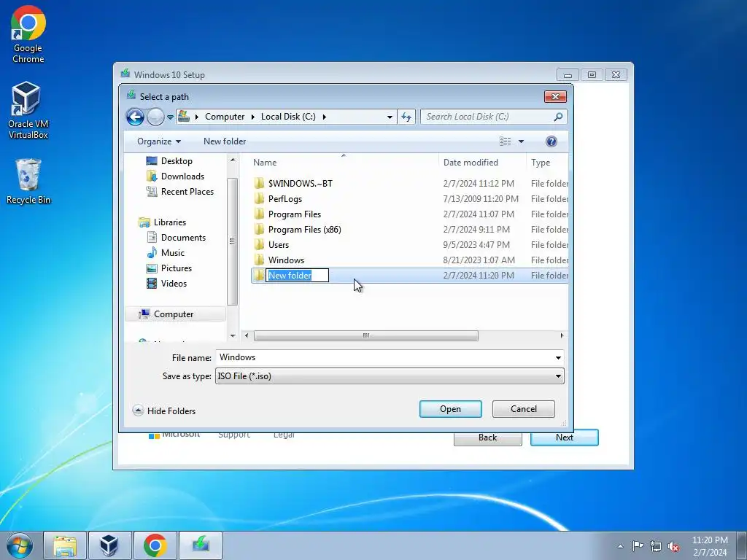Expand arrow after Local Disk (C:) breadcrumb

tap(324, 117)
